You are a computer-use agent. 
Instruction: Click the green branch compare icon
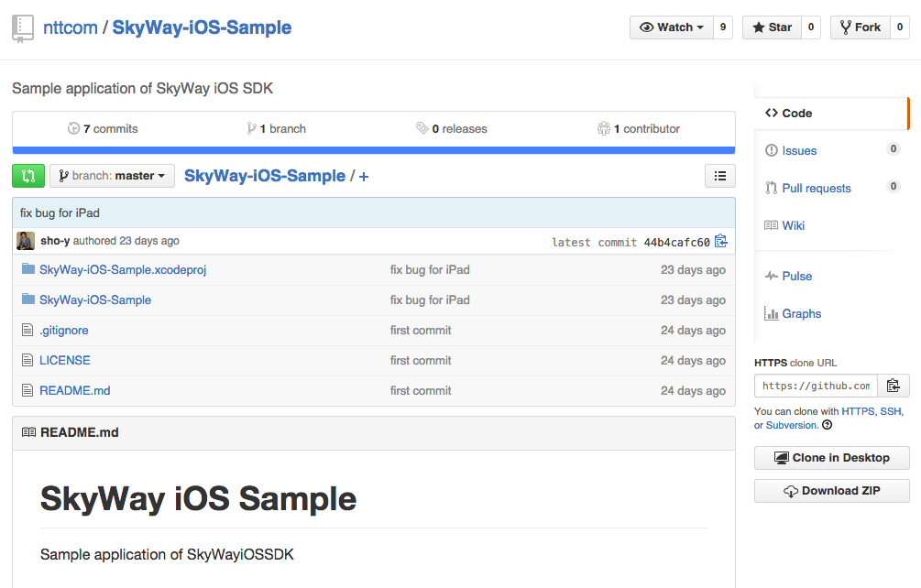click(x=27, y=175)
